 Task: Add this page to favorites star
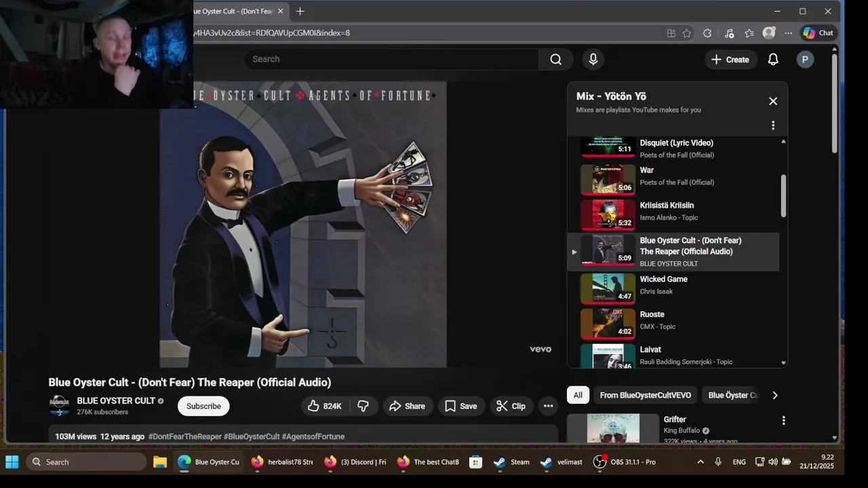click(x=687, y=33)
